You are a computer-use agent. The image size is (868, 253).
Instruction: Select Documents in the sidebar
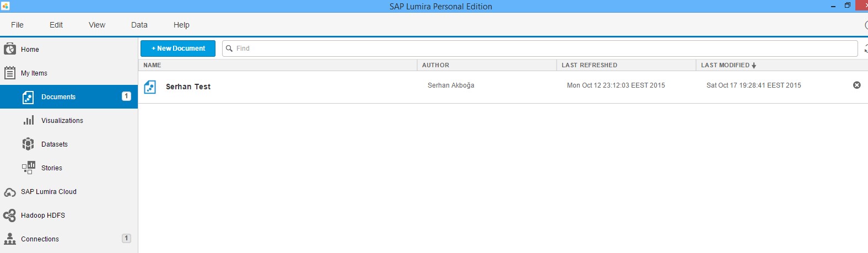click(x=58, y=97)
